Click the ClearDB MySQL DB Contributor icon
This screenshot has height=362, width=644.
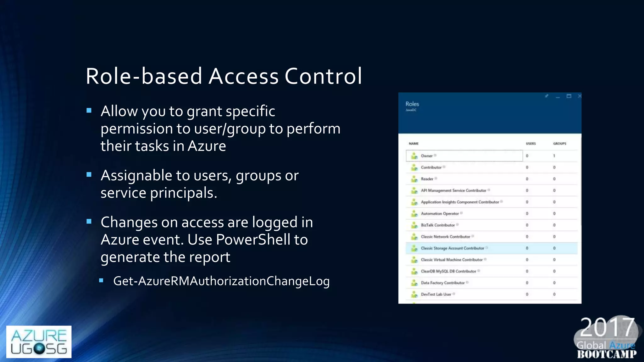(x=414, y=271)
